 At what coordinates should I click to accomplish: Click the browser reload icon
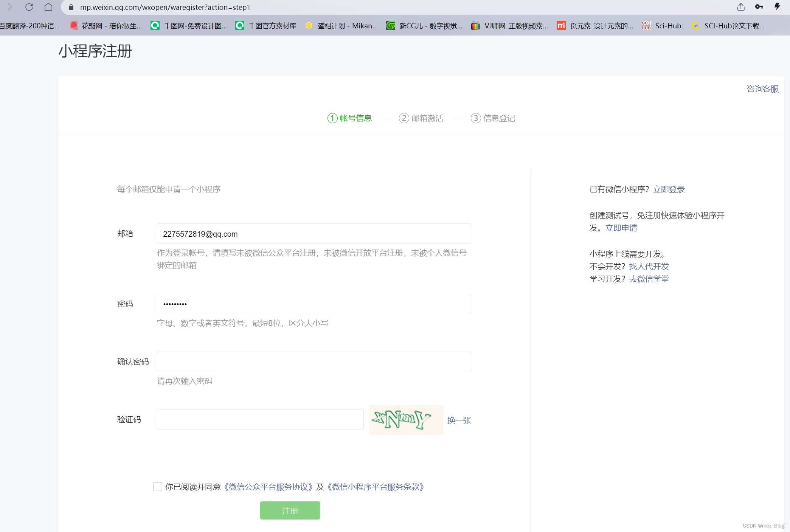pos(29,7)
